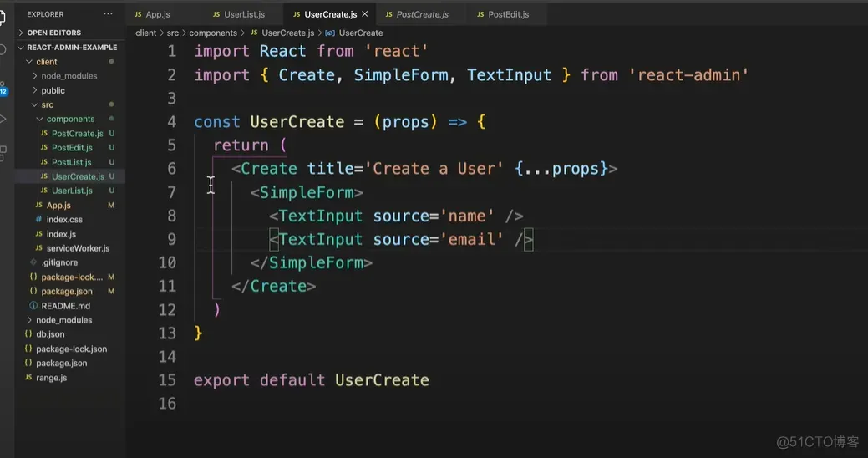The image size is (868, 458).
Task: Click line number 9 in the gutter
Action: [x=171, y=239]
